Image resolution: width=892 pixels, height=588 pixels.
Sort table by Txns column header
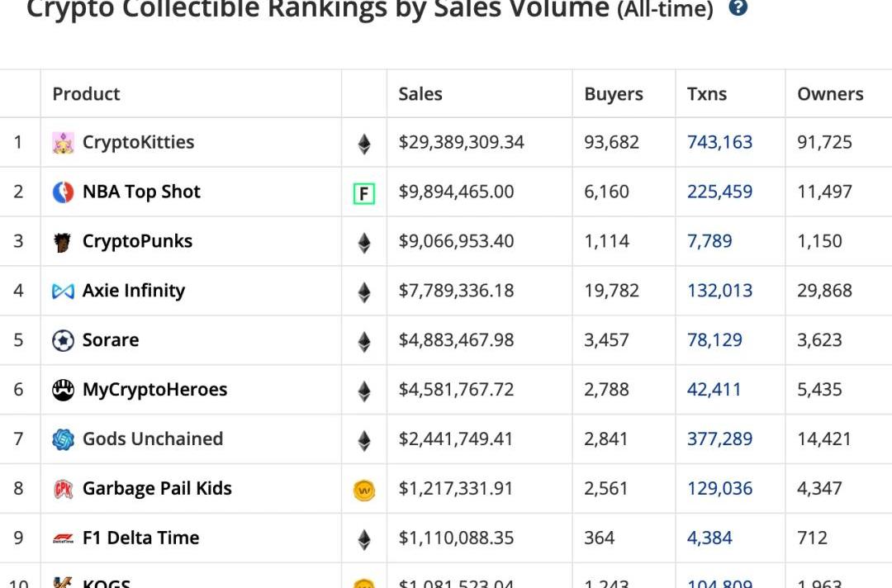(707, 94)
